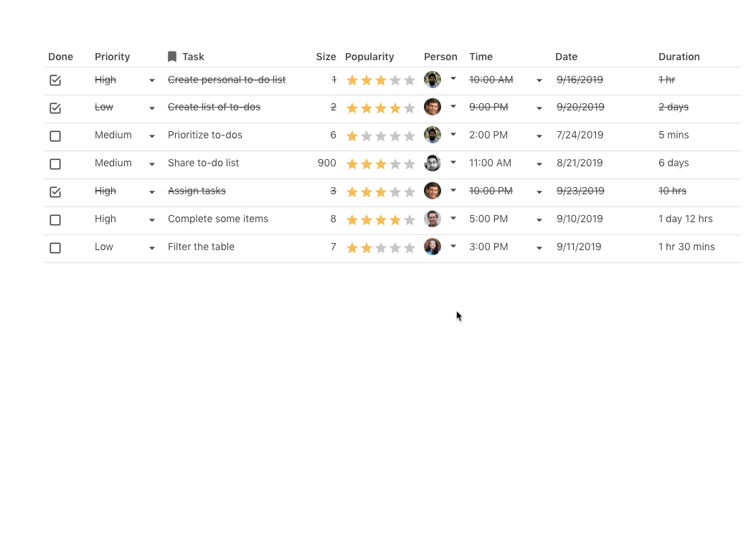Image resolution: width=756 pixels, height=534 pixels.
Task: Click fourth star in Filter the table row
Action: (x=395, y=248)
